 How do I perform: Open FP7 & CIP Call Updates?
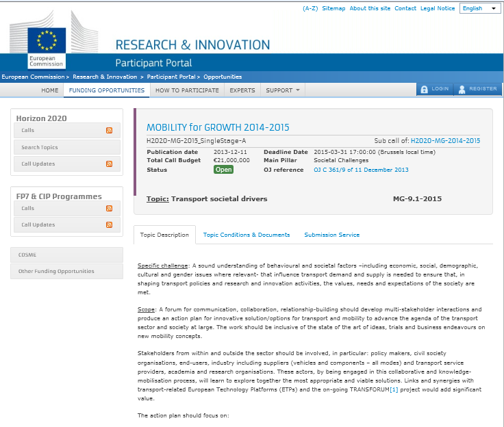[x=67, y=224]
